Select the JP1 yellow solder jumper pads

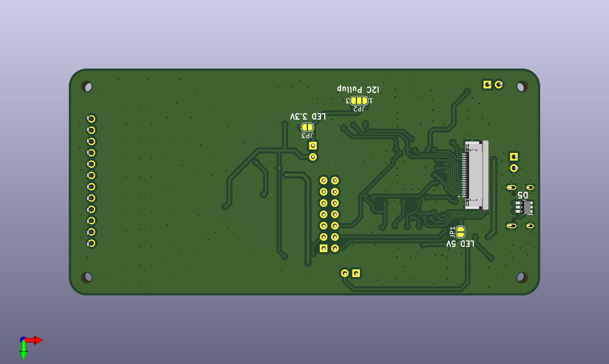[x=460, y=232]
